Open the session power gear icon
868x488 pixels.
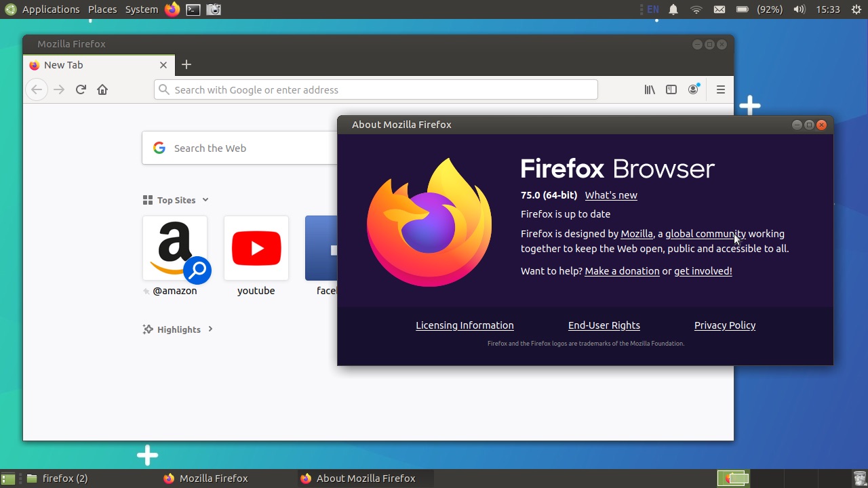click(856, 9)
